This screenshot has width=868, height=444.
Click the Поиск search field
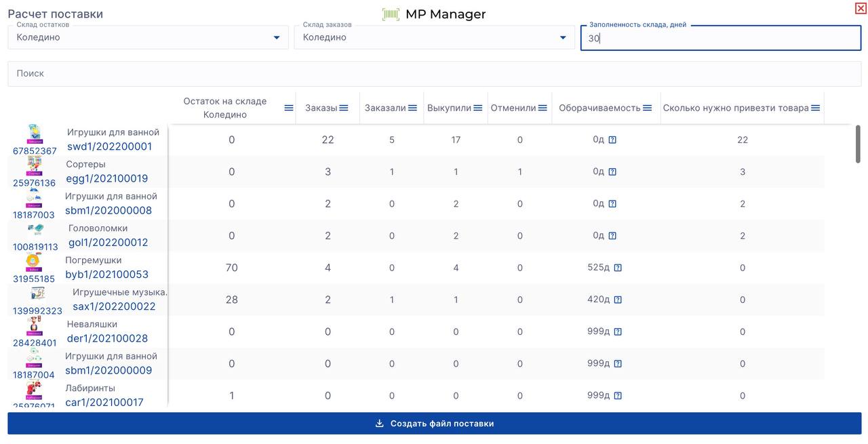coord(434,74)
